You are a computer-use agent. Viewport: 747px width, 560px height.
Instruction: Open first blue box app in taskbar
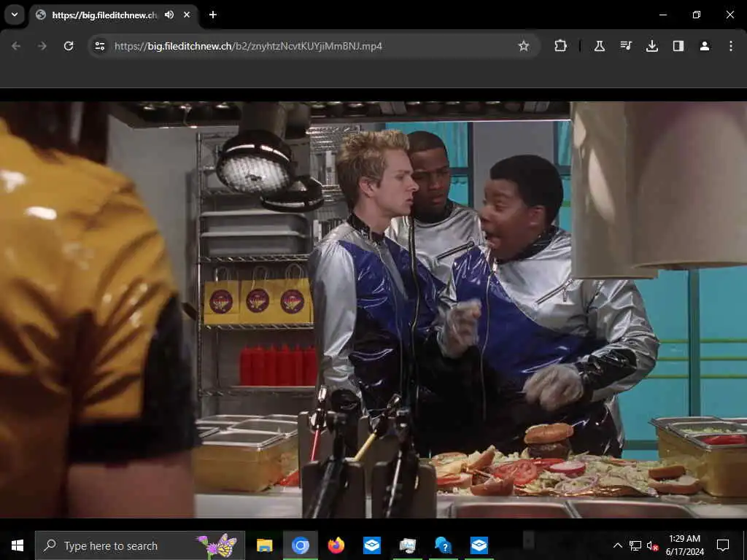coord(371,545)
